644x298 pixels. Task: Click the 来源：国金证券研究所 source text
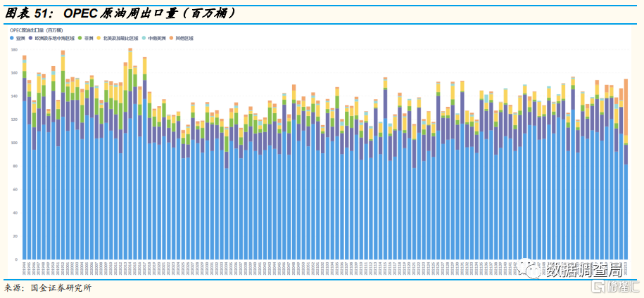tap(48, 288)
